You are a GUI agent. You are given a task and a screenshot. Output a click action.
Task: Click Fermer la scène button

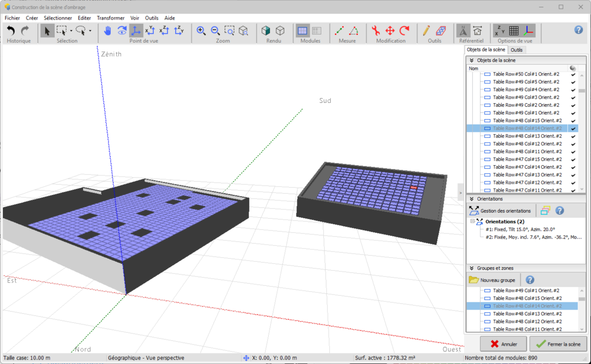pyautogui.click(x=558, y=344)
